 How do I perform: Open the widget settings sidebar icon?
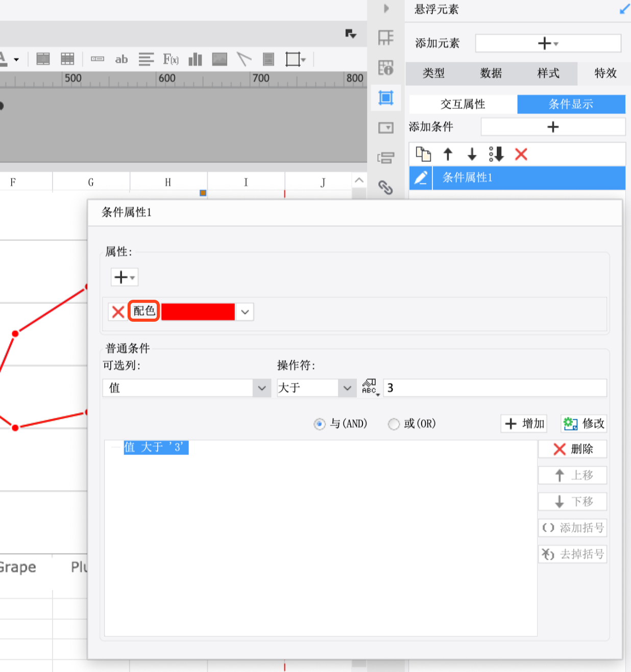point(386,127)
